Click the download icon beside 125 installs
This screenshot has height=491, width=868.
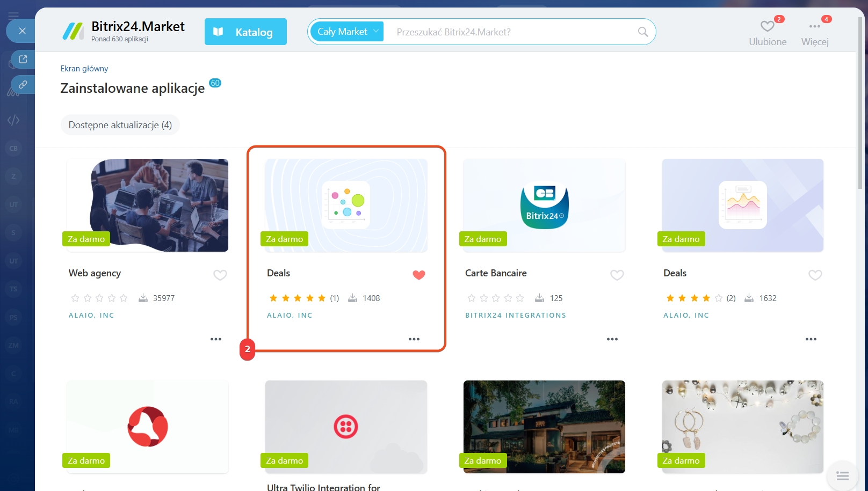[540, 298]
